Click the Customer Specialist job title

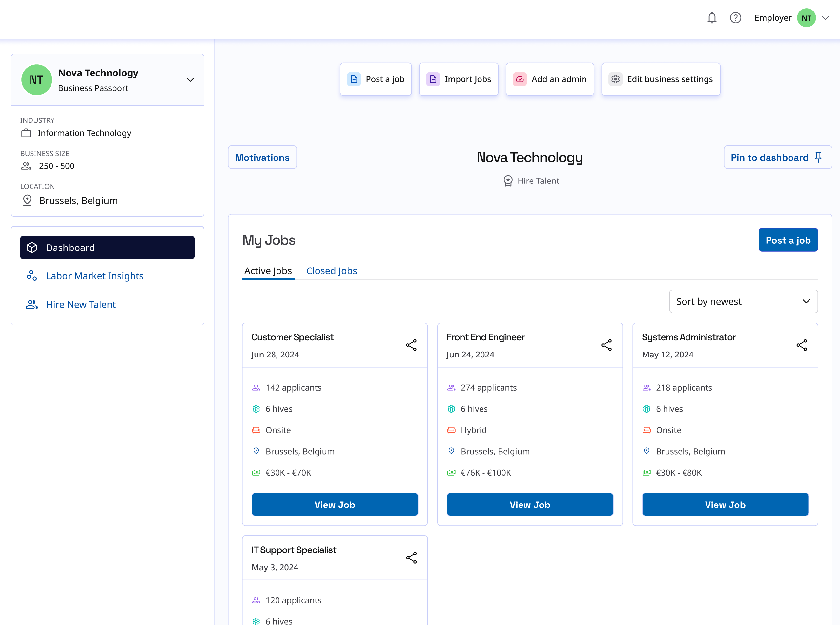point(292,337)
